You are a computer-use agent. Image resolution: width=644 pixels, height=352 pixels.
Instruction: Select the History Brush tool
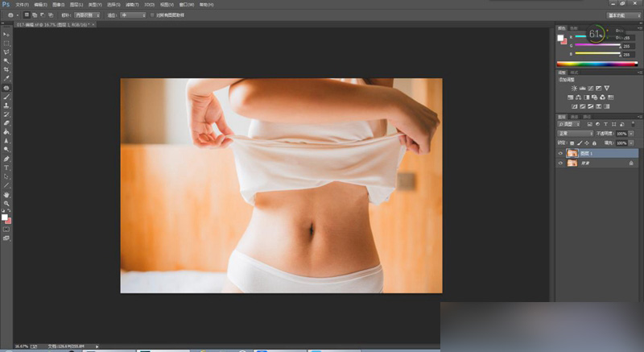tap(6, 114)
